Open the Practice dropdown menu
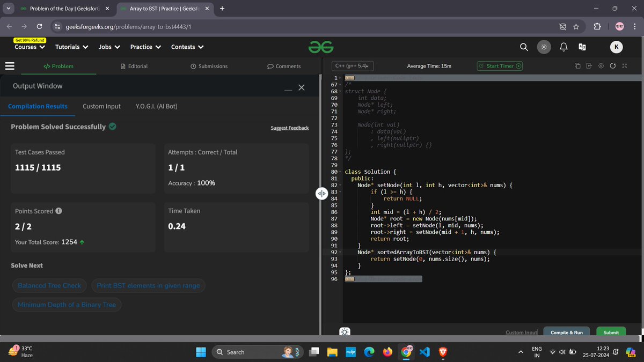The image size is (644, 362). pos(145,47)
